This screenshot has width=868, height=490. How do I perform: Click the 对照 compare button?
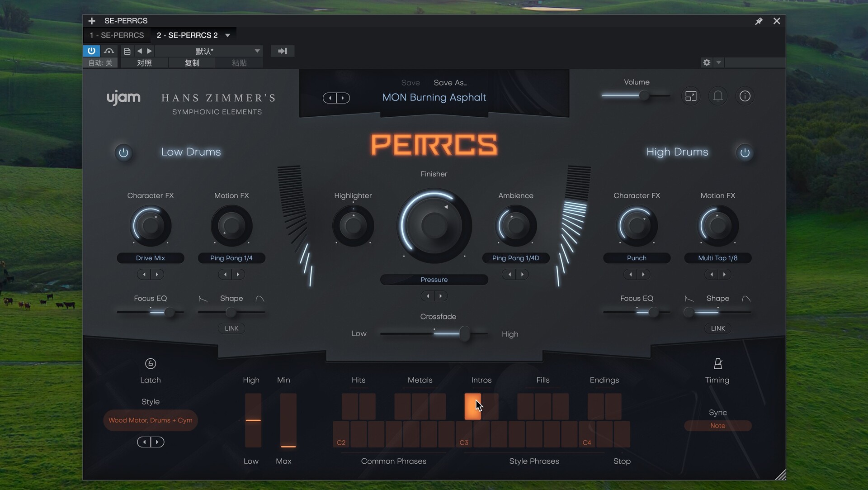(144, 63)
